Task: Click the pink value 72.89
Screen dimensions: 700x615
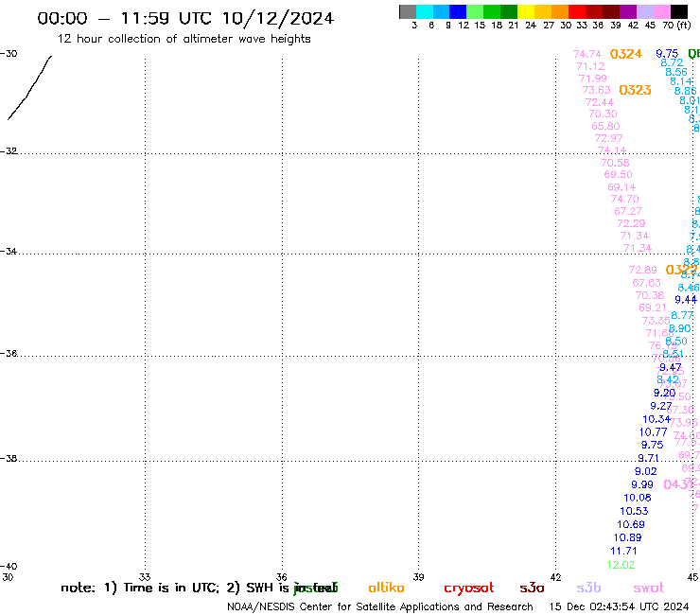Action: point(643,270)
